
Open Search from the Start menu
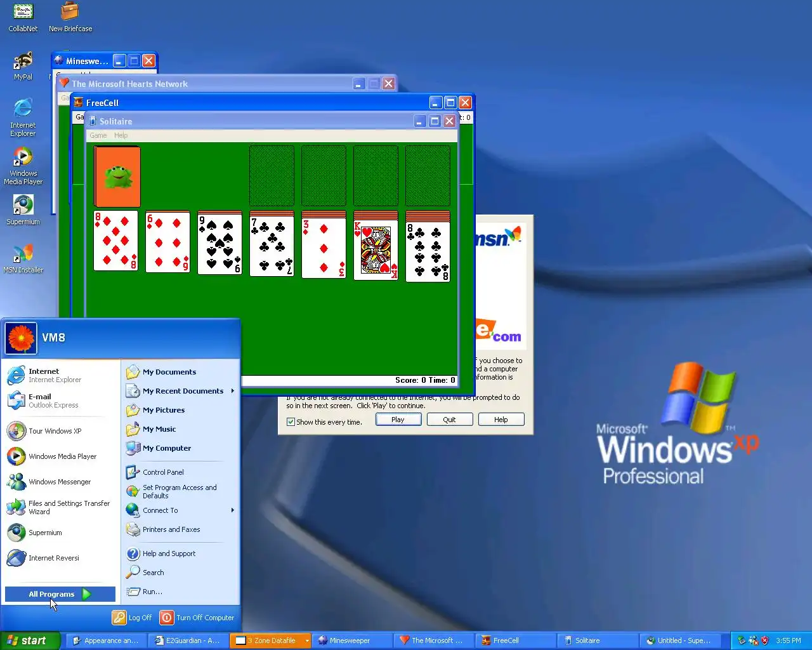tap(180, 573)
